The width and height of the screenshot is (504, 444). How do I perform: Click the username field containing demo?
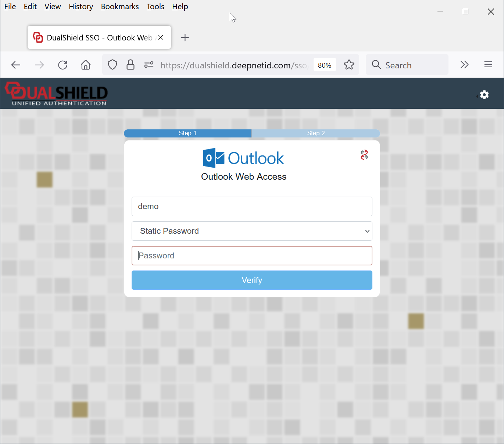252,206
